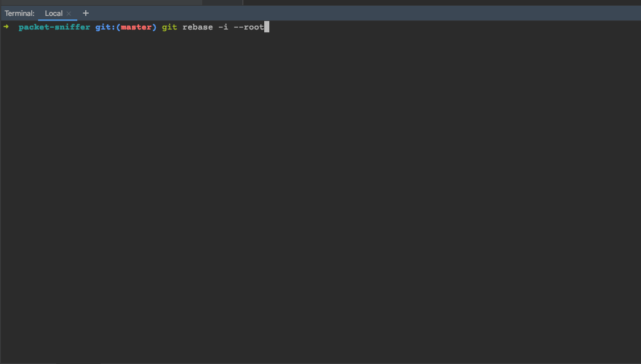Click the 'Terminal:' panel label
Viewport: 641px width, 364px height.
coord(19,14)
